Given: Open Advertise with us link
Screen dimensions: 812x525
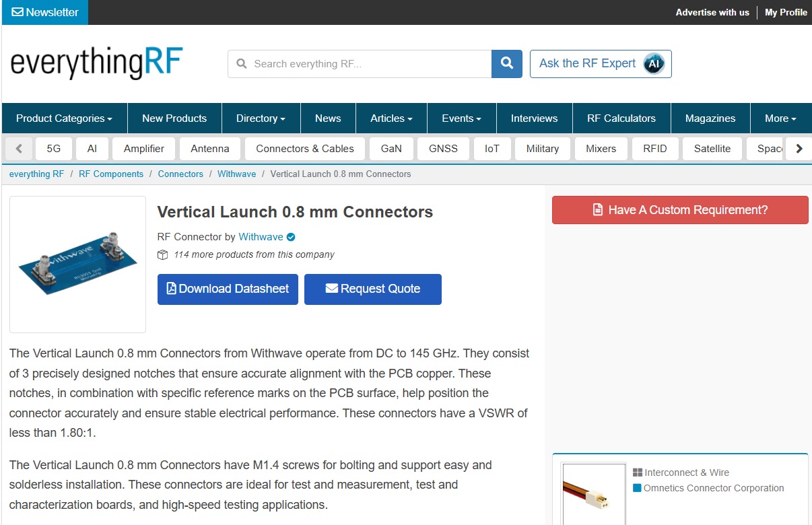Looking at the screenshot, I should click(712, 12).
